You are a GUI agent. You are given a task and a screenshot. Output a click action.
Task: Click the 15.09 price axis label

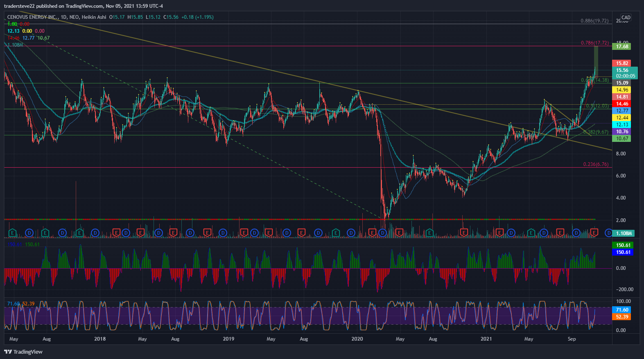(621, 83)
